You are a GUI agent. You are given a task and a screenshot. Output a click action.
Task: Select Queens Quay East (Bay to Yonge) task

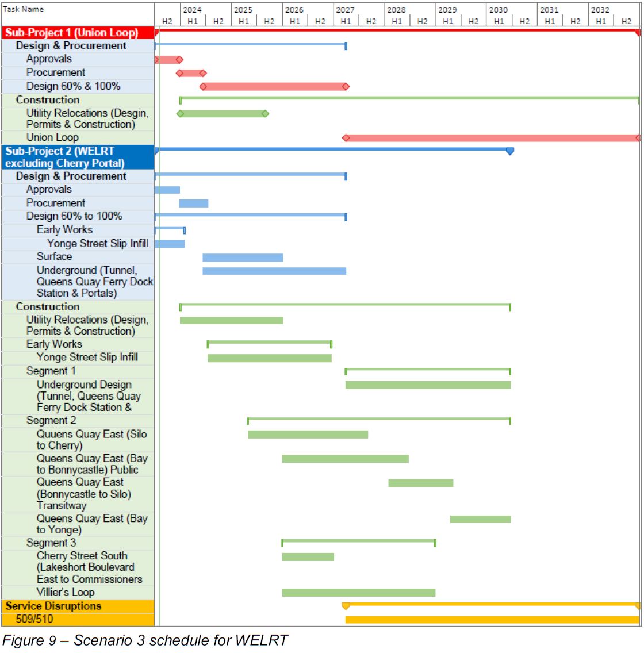pos(92,524)
